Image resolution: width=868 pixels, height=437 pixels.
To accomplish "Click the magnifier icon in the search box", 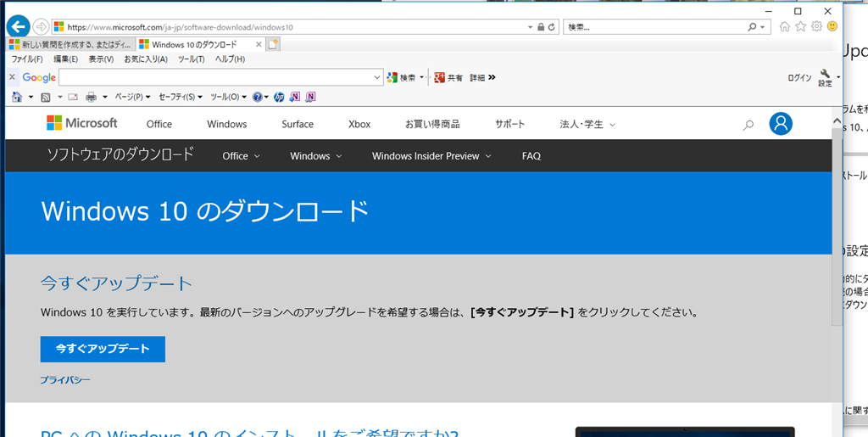I will (752, 26).
